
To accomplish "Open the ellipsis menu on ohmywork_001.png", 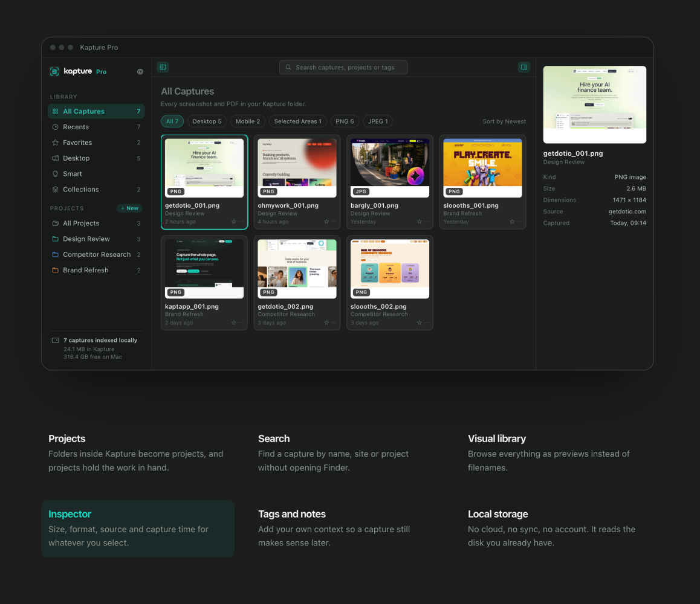I will tap(334, 222).
